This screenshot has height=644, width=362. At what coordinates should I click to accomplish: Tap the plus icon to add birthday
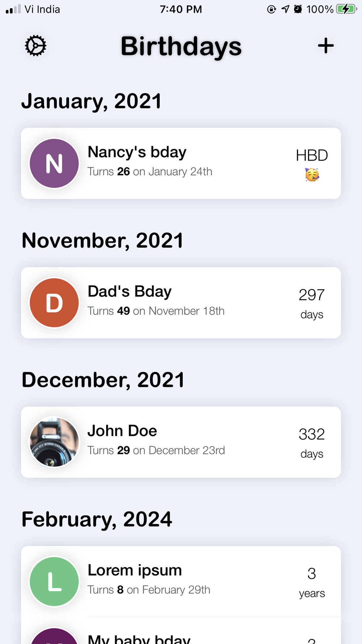coord(325,46)
